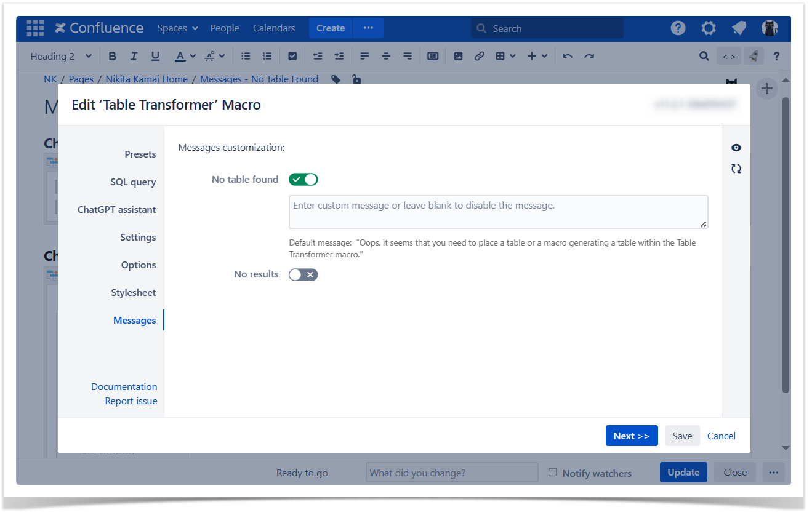
Task: Click the preview eye icon in macro dialog
Action: [736, 148]
